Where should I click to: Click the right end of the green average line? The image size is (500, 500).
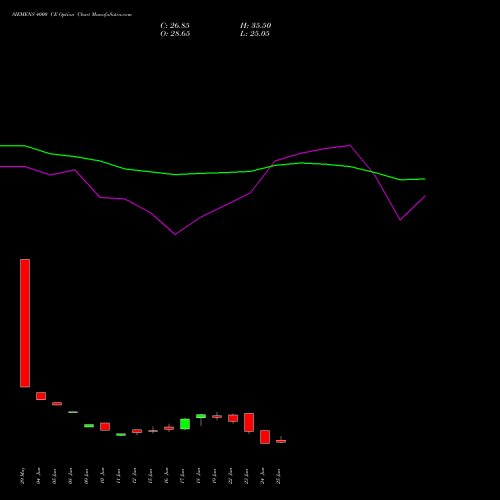[425, 179]
